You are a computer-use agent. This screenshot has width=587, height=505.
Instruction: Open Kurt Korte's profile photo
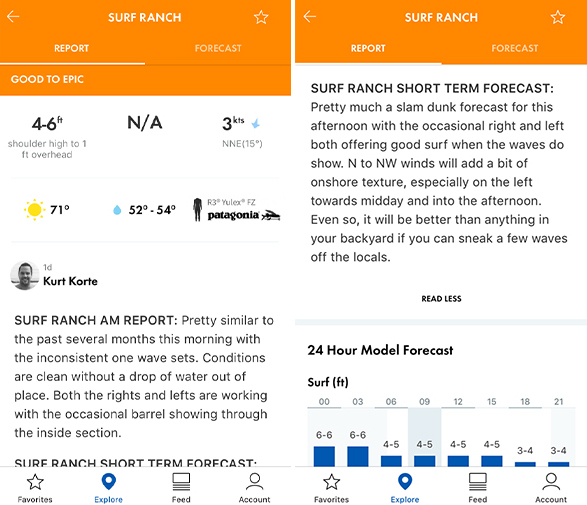click(25, 276)
